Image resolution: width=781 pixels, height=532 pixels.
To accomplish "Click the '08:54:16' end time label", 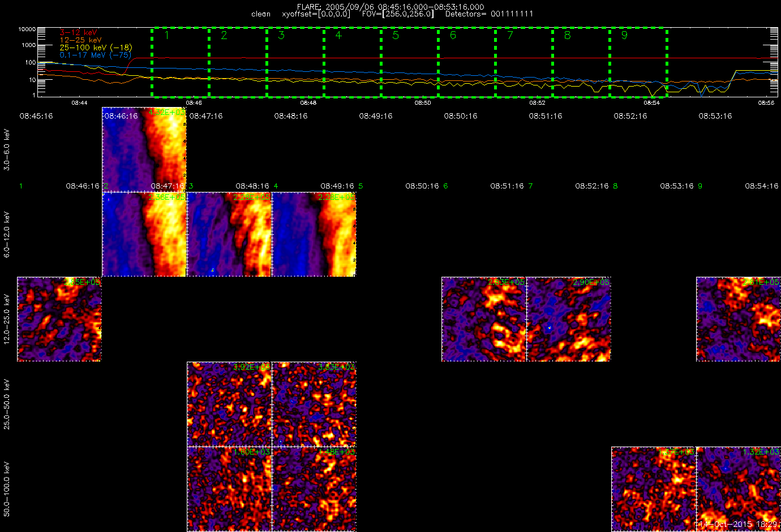I will point(761,186).
